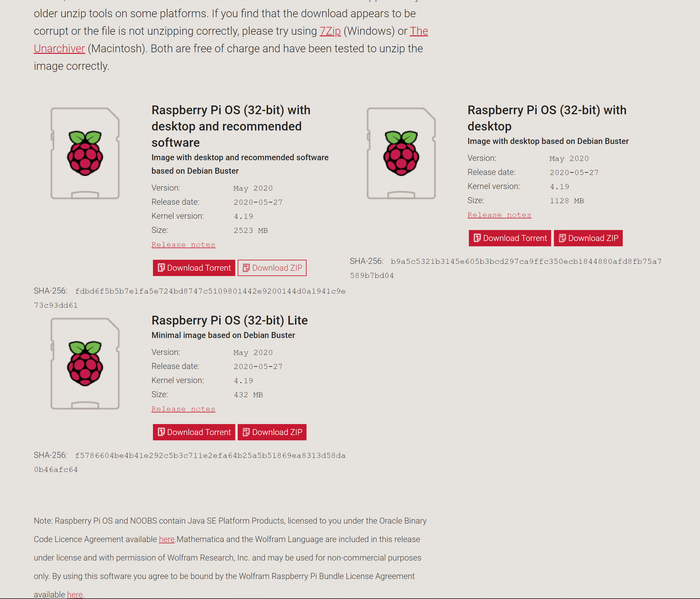
Task: Click Wolfram Bundle License Agreement link
Action: tap(74, 594)
